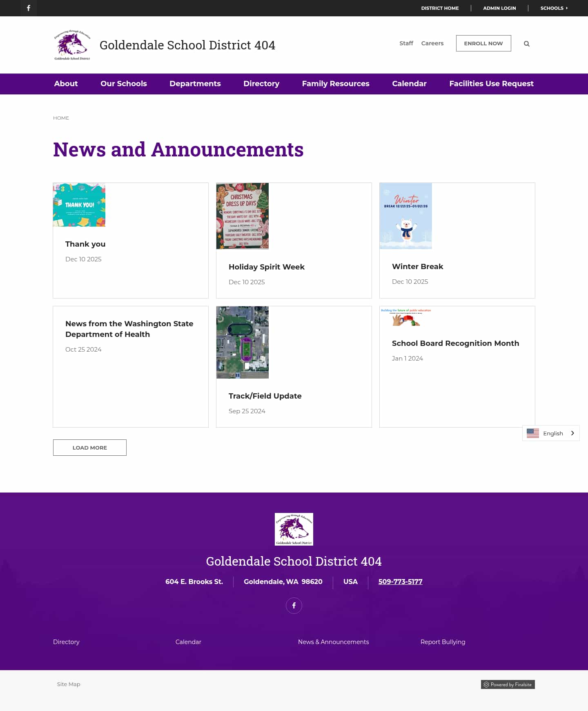588x711 pixels.
Task: Open the 'Track/Field Update' article
Action: click(x=265, y=396)
